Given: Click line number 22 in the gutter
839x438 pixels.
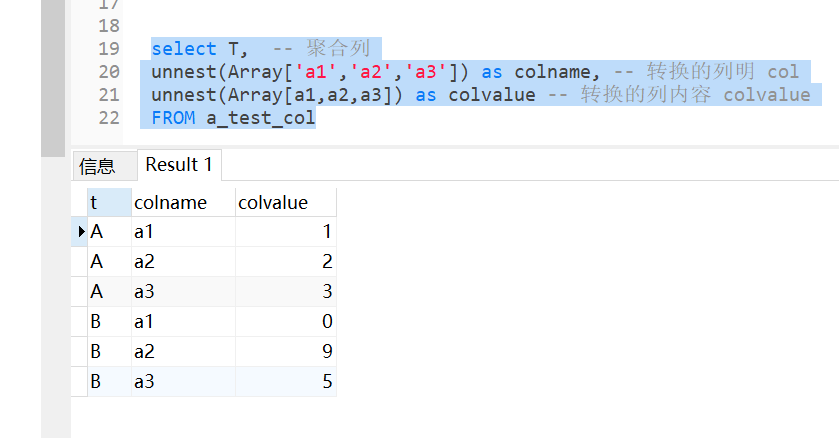Looking at the screenshot, I should tap(108, 118).
